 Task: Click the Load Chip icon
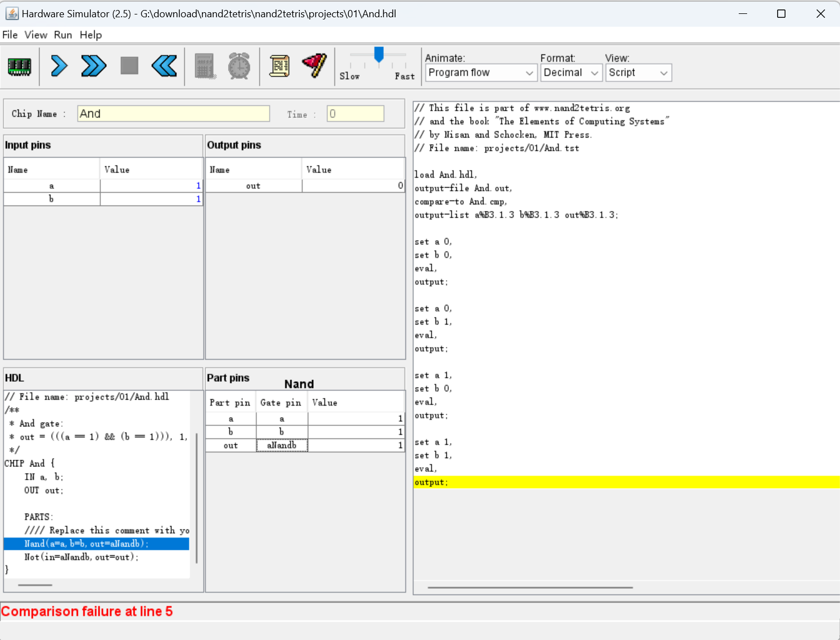click(19, 67)
